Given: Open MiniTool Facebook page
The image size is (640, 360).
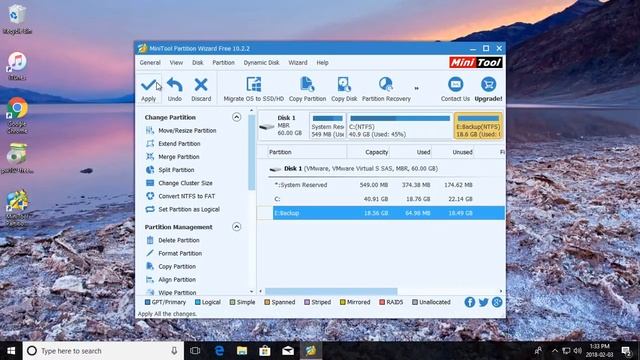Looking at the screenshot, I should 470,302.
